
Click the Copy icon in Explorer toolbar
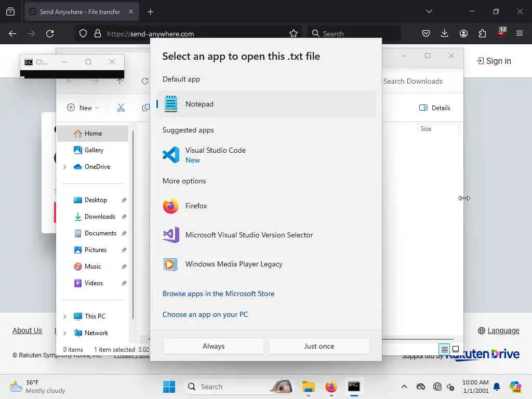click(146, 108)
